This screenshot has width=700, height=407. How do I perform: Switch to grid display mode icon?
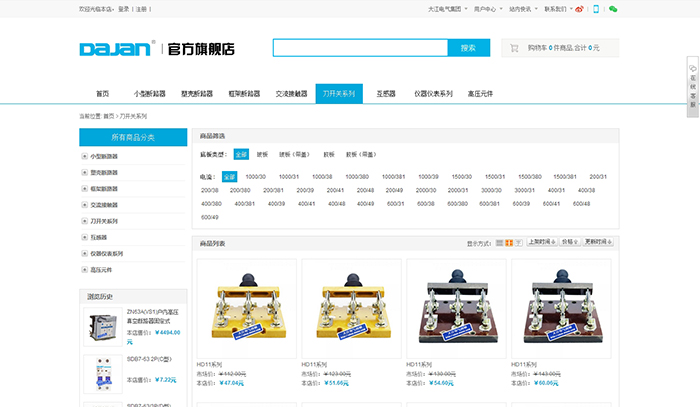(509, 243)
